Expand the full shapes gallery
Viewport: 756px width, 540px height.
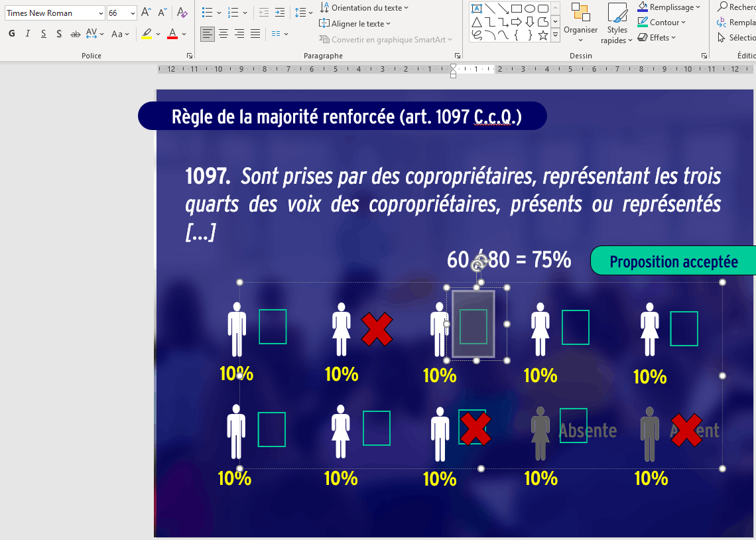(556, 34)
